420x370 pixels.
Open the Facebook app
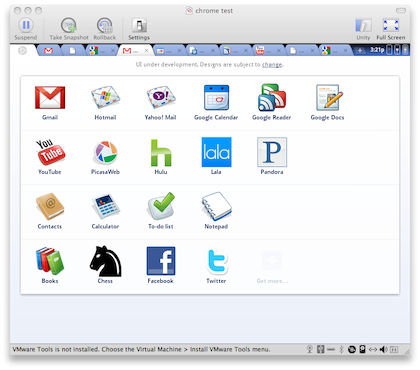coord(161,261)
